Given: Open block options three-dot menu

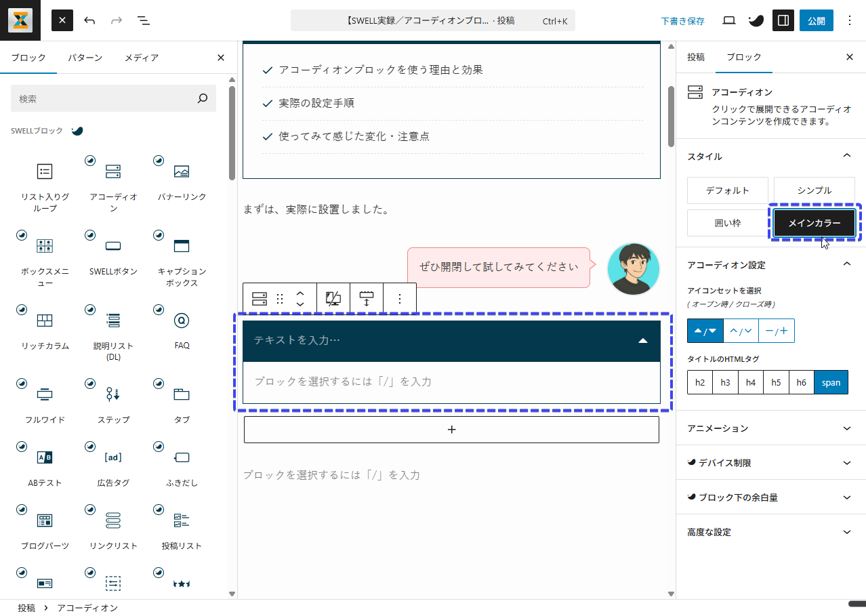Looking at the screenshot, I should coord(400,299).
